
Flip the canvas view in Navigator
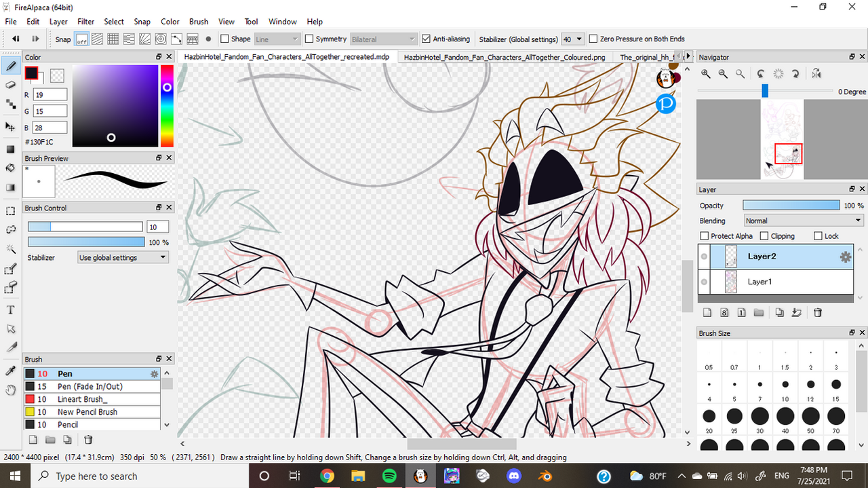point(816,74)
